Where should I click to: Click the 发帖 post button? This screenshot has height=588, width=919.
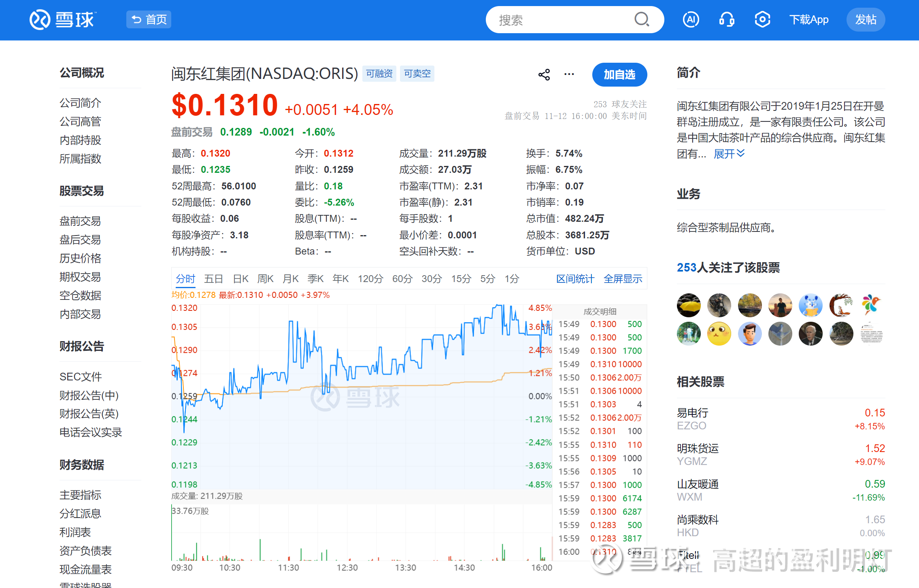(x=866, y=19)
